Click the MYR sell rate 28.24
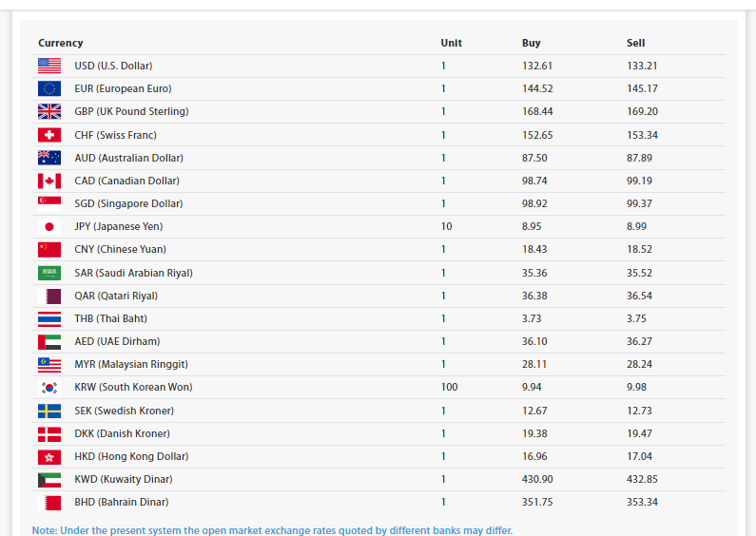756x536 pixels. click(x=639, y=364)
